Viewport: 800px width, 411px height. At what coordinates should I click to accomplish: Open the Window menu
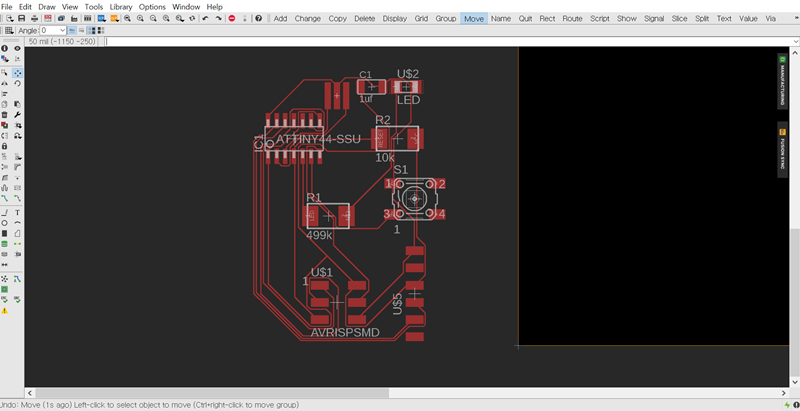(x=186, y=7)
